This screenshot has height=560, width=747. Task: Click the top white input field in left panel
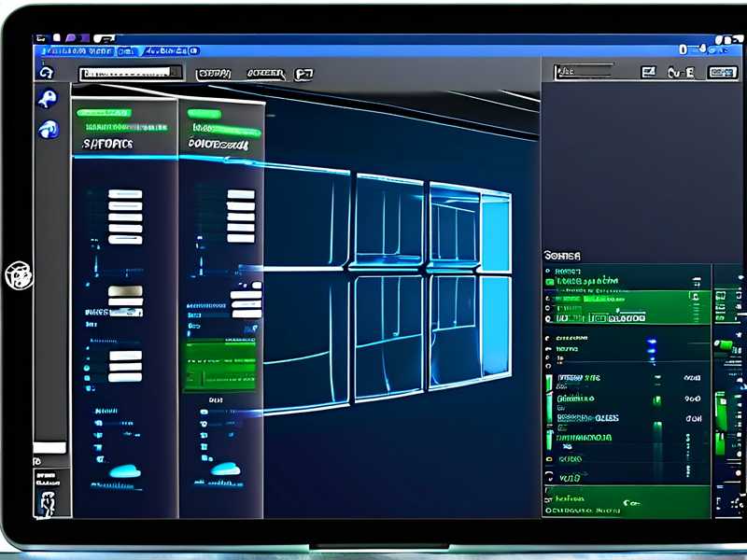pos(125,194)
